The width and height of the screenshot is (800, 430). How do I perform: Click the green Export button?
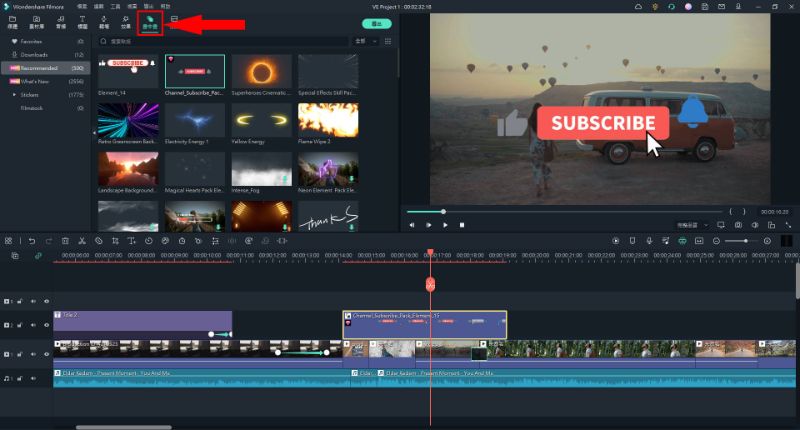[x=377, y=24]
